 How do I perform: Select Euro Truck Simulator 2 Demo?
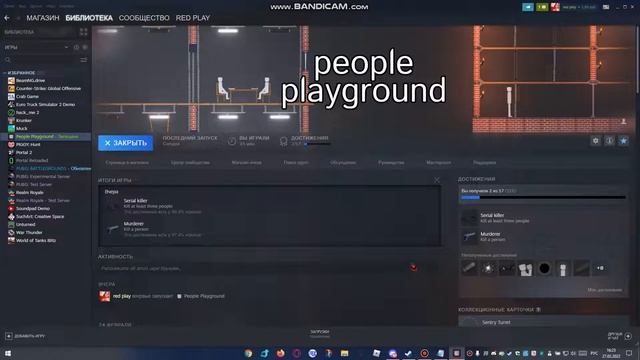click(45, 104)
